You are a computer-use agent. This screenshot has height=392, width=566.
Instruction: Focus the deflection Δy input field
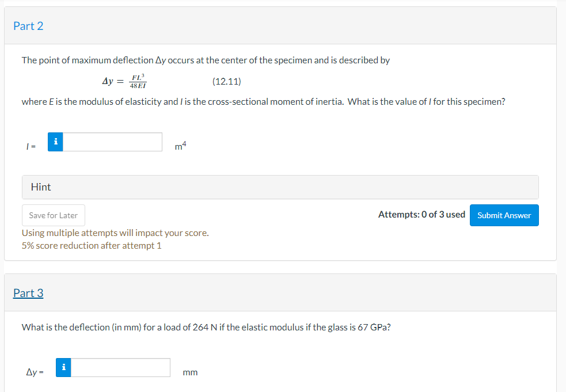pyautogui.click(x=121, y=367)
